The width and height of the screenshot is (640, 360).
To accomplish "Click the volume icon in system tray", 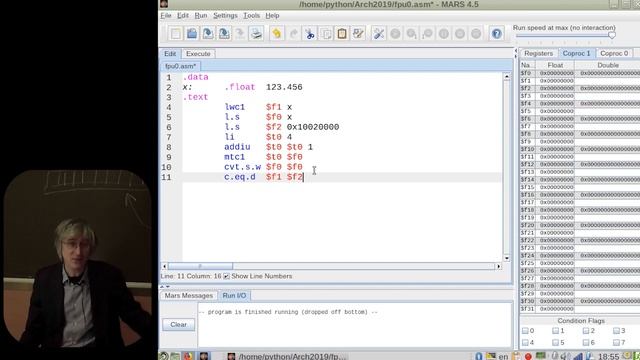I will pos(566,356).
